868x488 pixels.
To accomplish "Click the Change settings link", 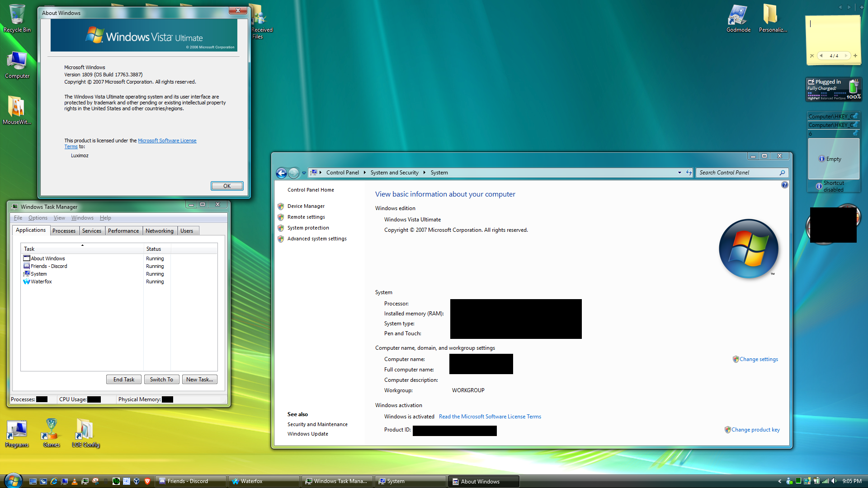I will 759,359.
